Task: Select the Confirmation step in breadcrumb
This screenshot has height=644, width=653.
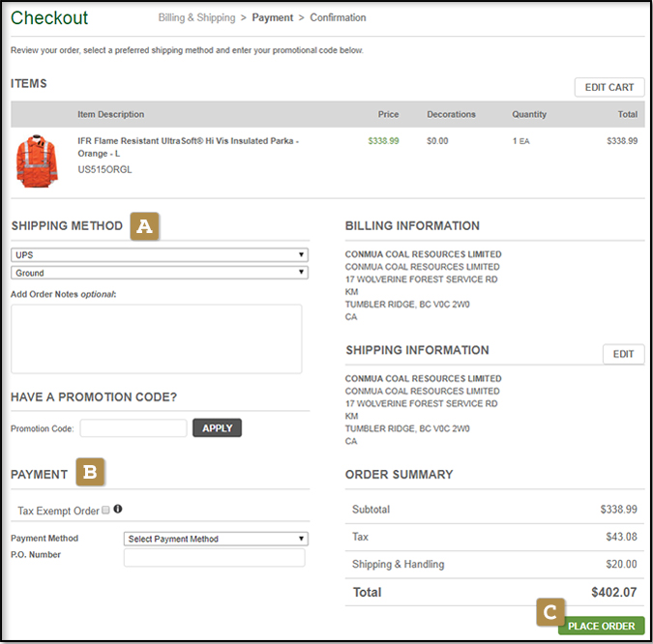Action: coord(338,17)
